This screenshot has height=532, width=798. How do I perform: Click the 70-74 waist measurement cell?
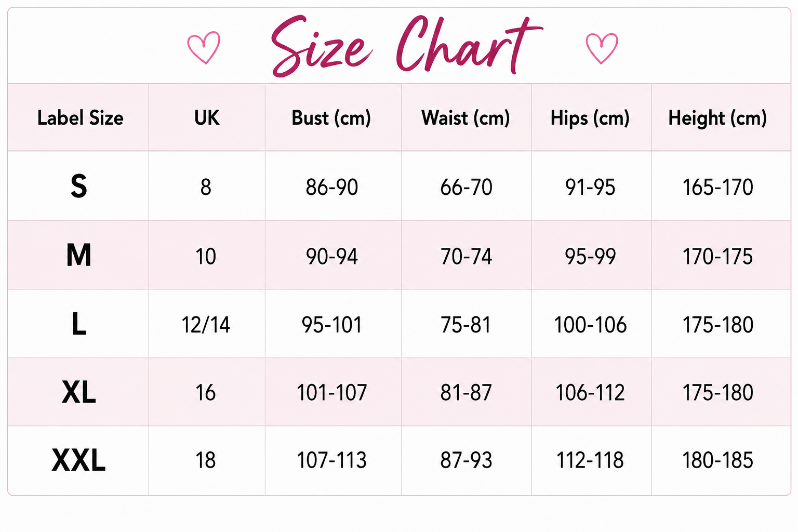pos(467,255)
